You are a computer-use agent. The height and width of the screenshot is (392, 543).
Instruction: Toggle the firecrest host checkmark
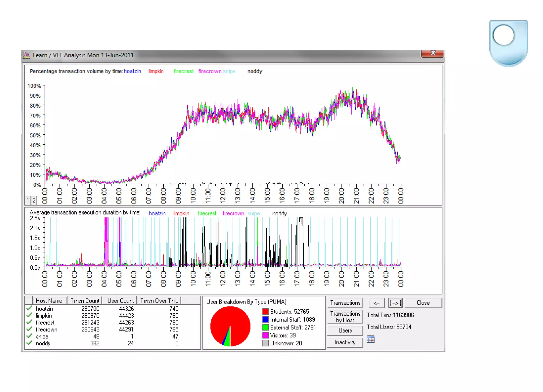[29, 322]
